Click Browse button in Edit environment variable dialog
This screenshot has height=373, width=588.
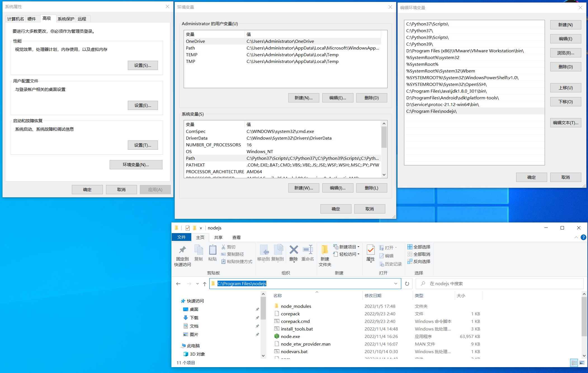coord(566,53)
